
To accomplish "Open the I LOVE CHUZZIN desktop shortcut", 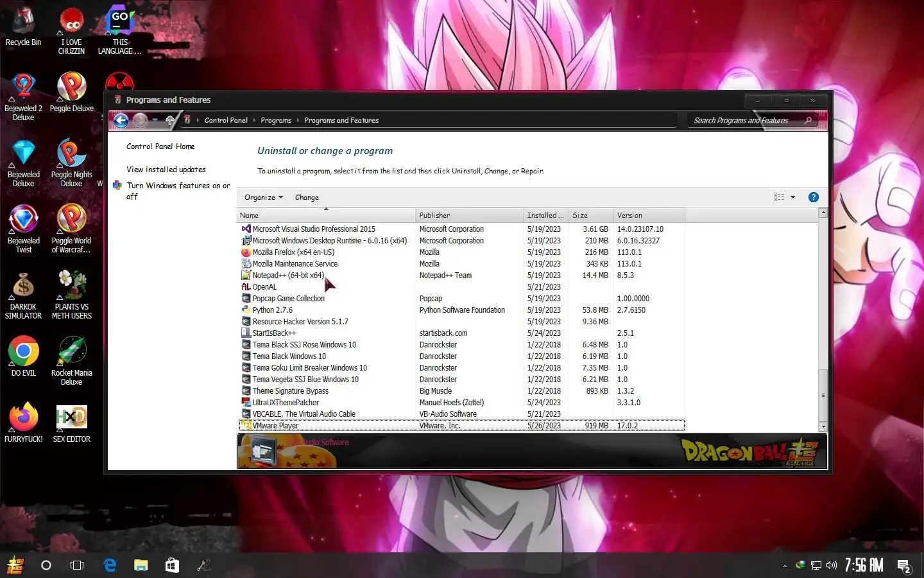I will click(71, 31).
